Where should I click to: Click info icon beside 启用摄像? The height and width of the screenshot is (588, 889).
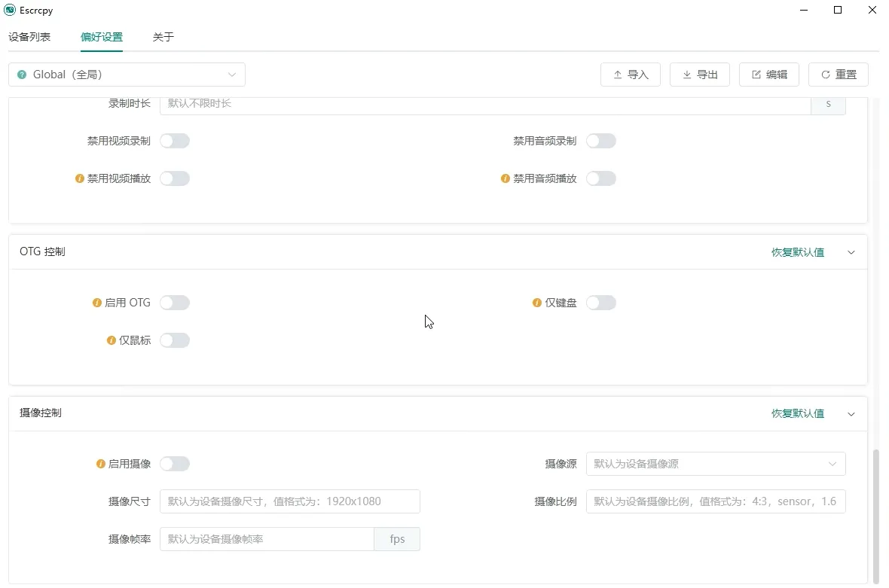101,464
